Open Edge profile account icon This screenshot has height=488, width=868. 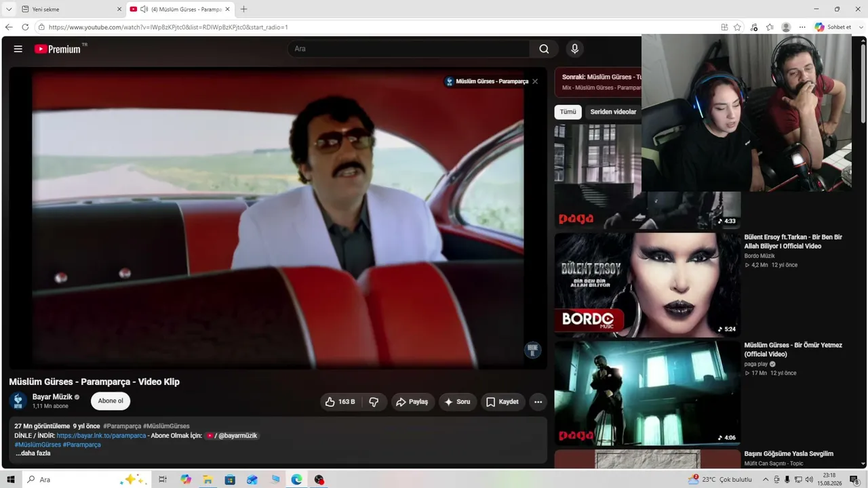(786, 27)
